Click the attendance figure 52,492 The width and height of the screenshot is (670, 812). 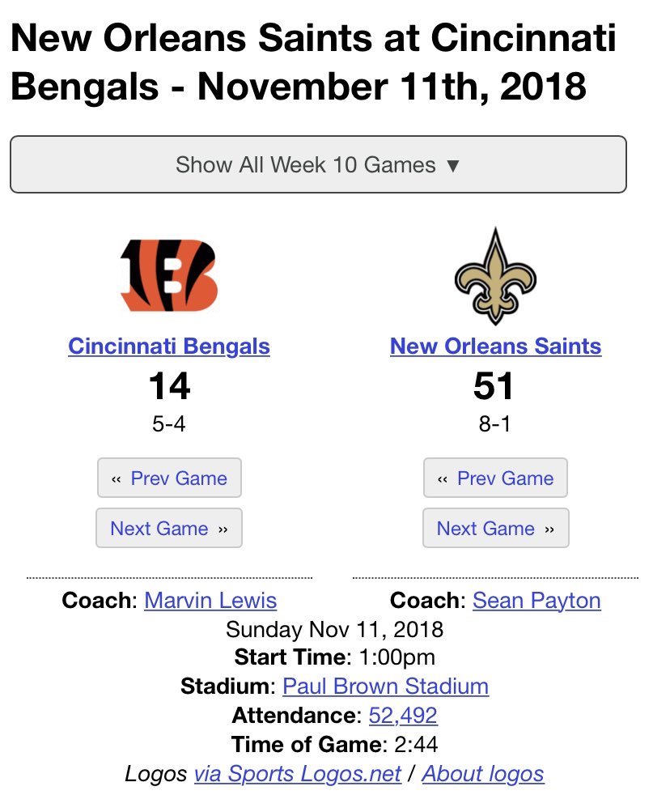(403, 716)
